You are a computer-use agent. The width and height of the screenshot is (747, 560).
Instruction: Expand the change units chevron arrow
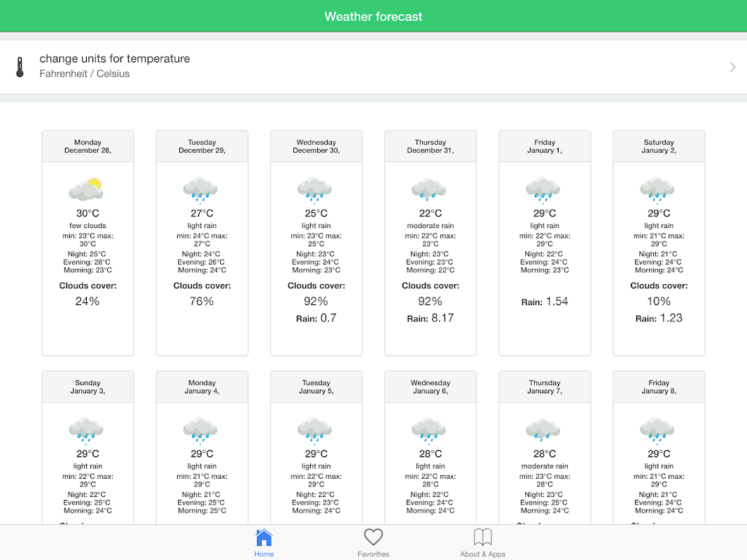(x=733, y=67)
